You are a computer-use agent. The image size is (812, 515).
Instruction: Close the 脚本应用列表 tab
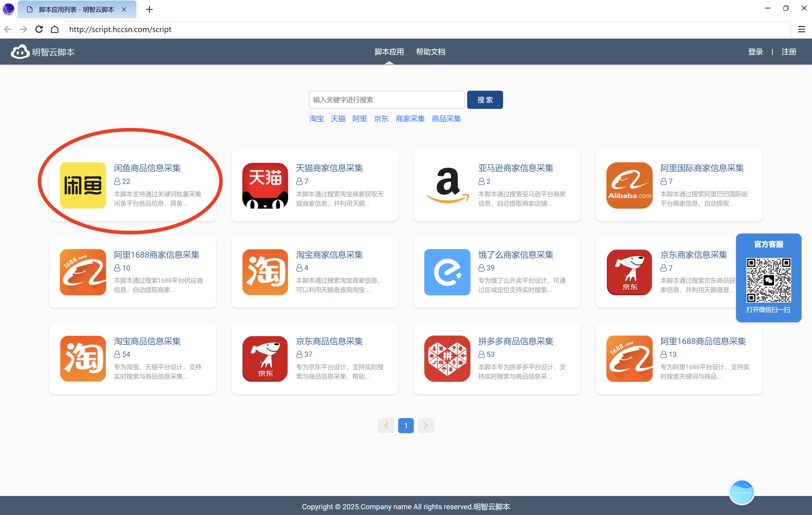click(124, 9)
